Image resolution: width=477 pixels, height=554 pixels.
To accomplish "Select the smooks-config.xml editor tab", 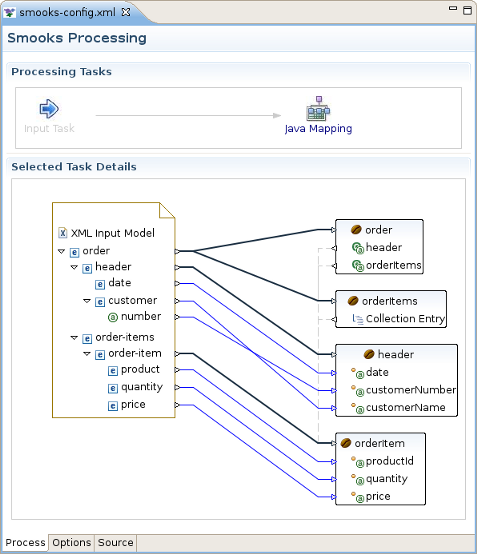I will (67, 12).
